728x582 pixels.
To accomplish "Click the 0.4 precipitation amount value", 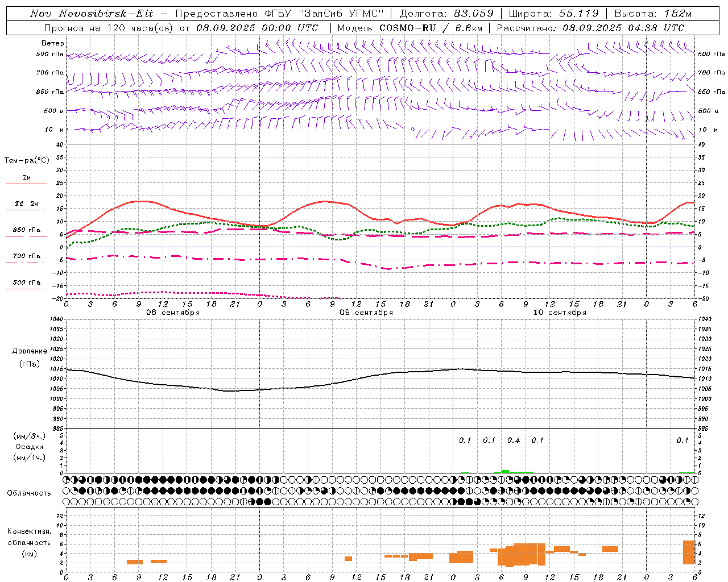I will (x=514, y=440).
